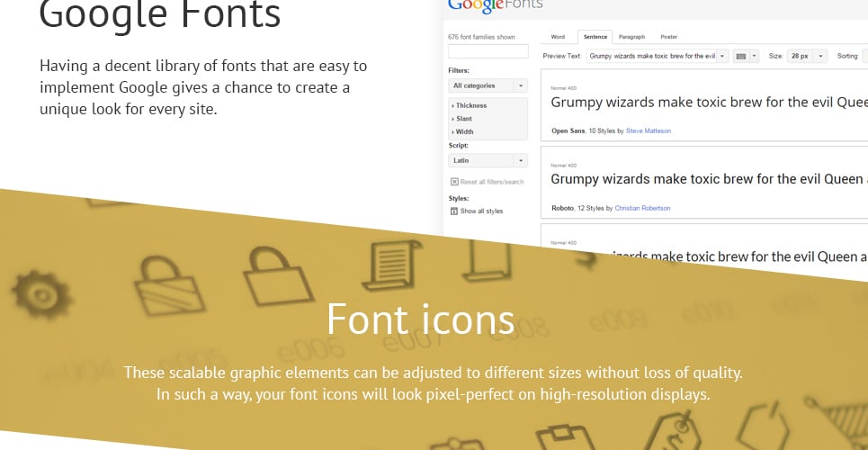Expand the Slant filter
The width and height of the screenshot is (868, 450).
[x=462, y=119]
